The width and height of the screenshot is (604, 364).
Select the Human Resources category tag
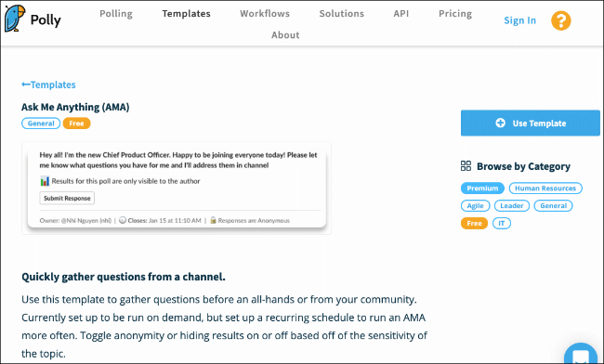(545, 188)
